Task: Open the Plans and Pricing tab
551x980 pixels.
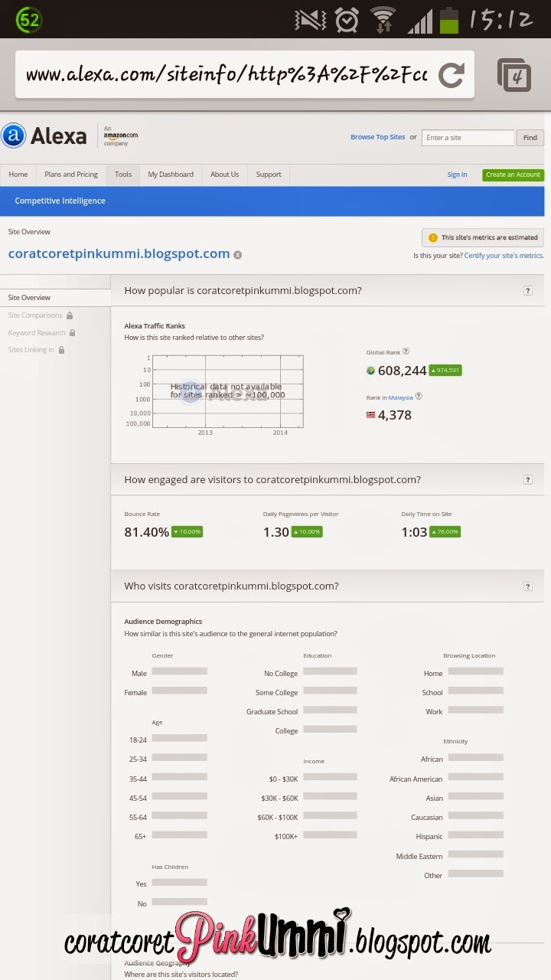Action: pyautogui.click(x=71, y=175)
